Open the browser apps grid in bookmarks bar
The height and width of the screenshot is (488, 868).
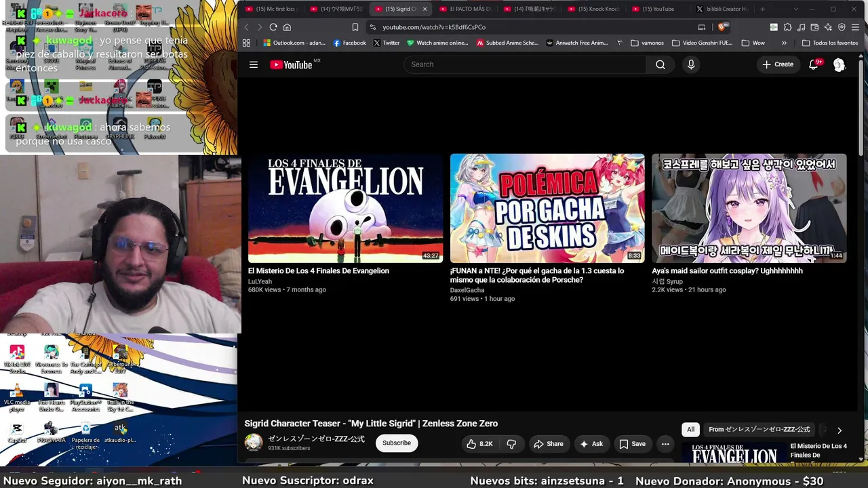tap(246, 43)
